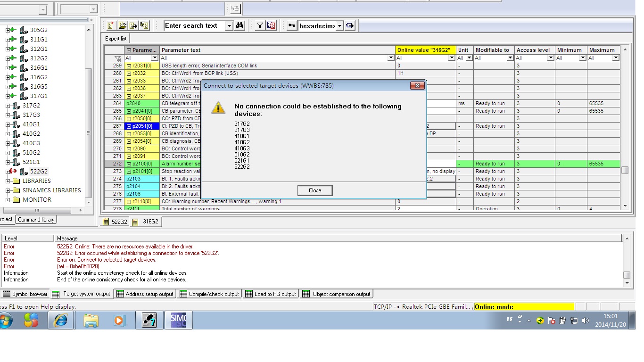Click the Online value "316G2" column header

click(426, 50)
